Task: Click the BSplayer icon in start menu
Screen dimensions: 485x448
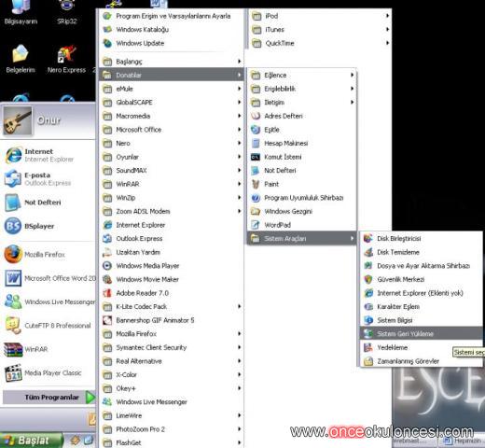Action: click(13, 226)
